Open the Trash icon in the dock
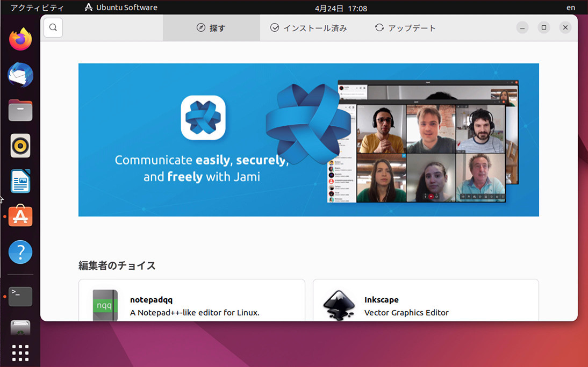The height and width of the screenshot is (367, 588). (x=20, y=328)
